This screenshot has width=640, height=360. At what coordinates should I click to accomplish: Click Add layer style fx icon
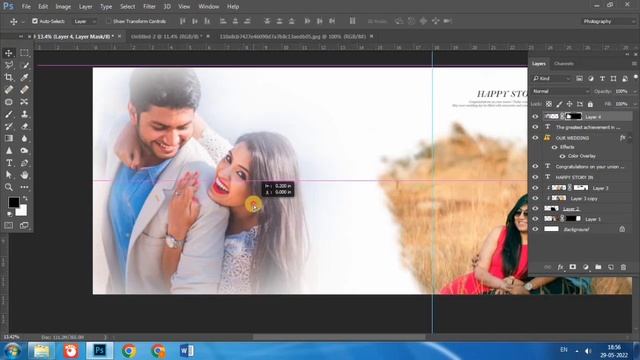pos(560,267)
